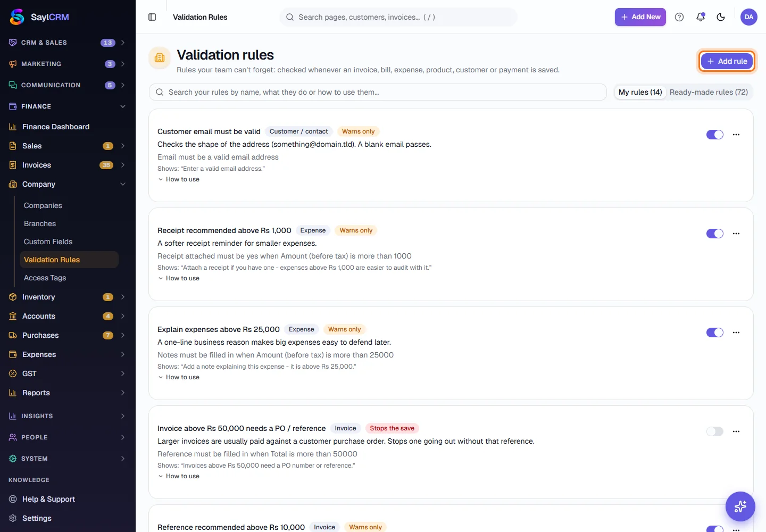Open Branches in the sidebar
Screen dimensions: 766x532
40,223
